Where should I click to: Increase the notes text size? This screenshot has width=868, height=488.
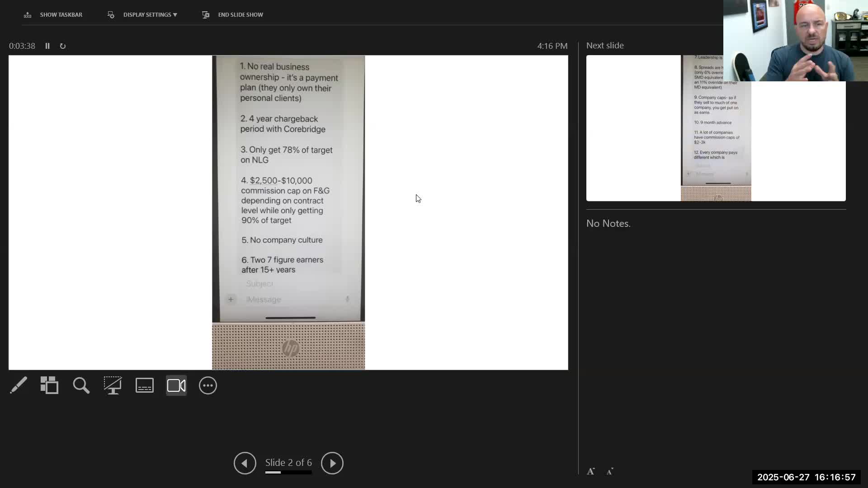[591, 471]
